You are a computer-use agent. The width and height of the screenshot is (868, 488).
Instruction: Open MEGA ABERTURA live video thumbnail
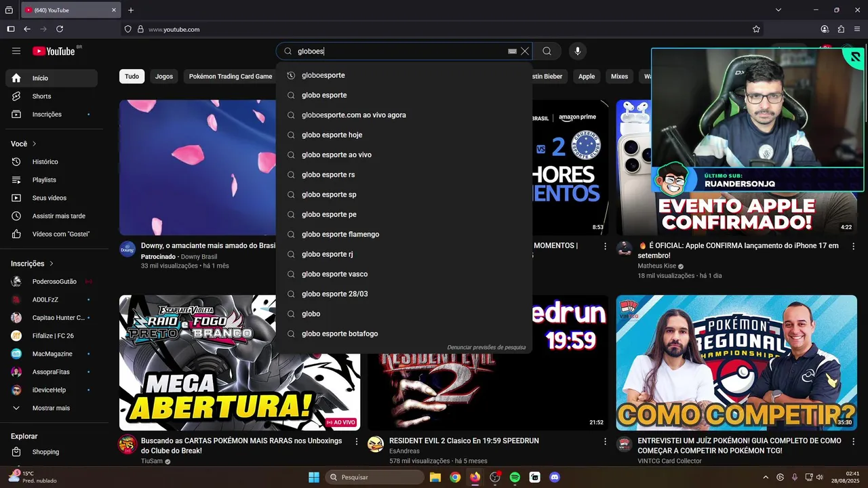point(239,363)
